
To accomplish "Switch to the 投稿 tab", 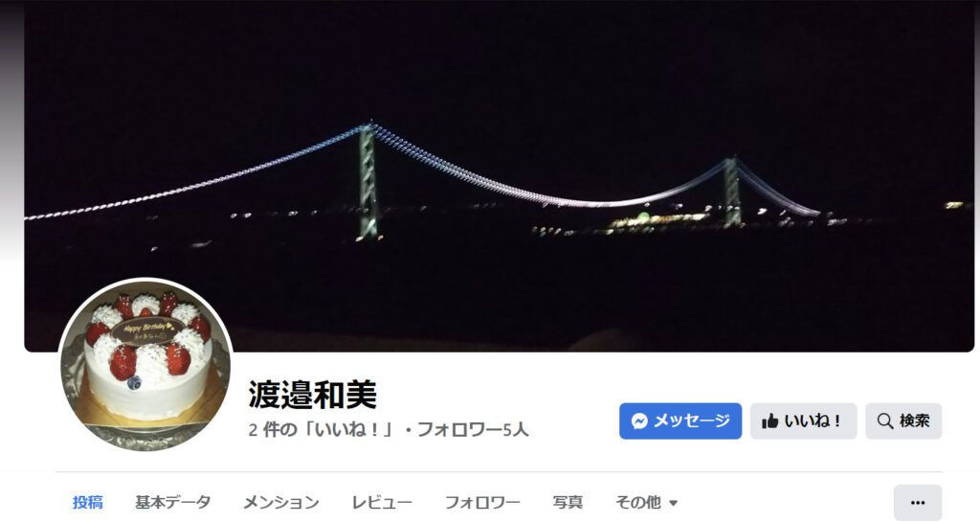I will [87, 502].
